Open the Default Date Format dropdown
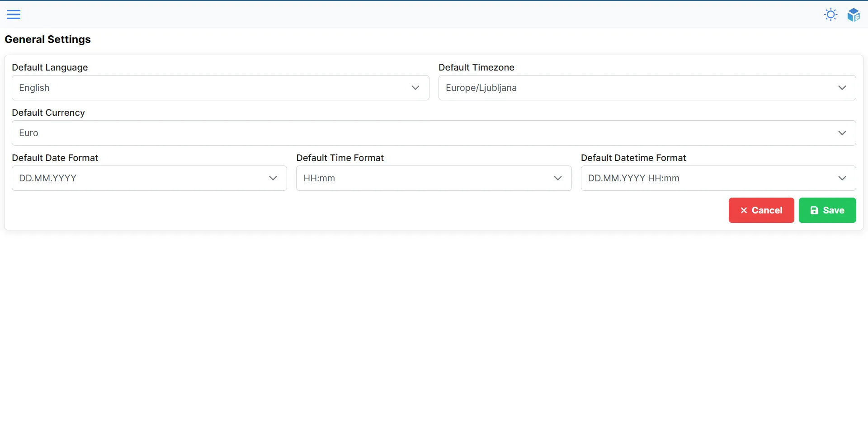Viewport: 868px width, 421px height. coord(149,178)
